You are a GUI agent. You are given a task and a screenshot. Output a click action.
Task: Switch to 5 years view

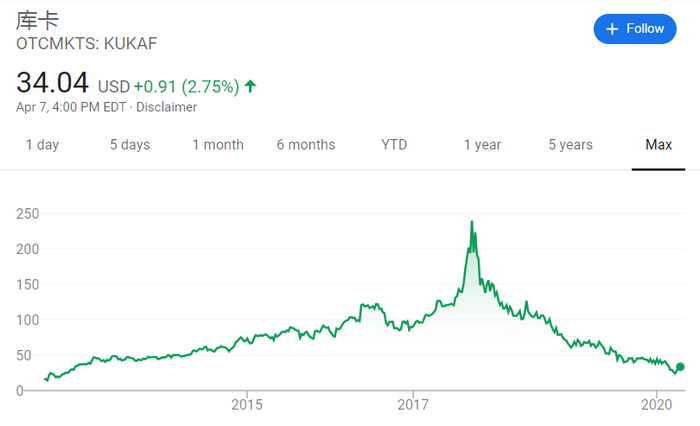click(x=570, y=145)
